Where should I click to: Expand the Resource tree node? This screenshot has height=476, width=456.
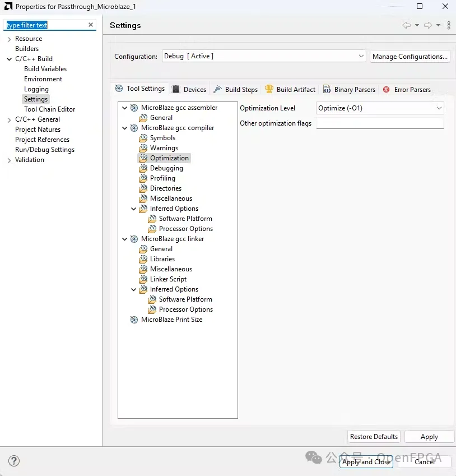coord(9,39)
